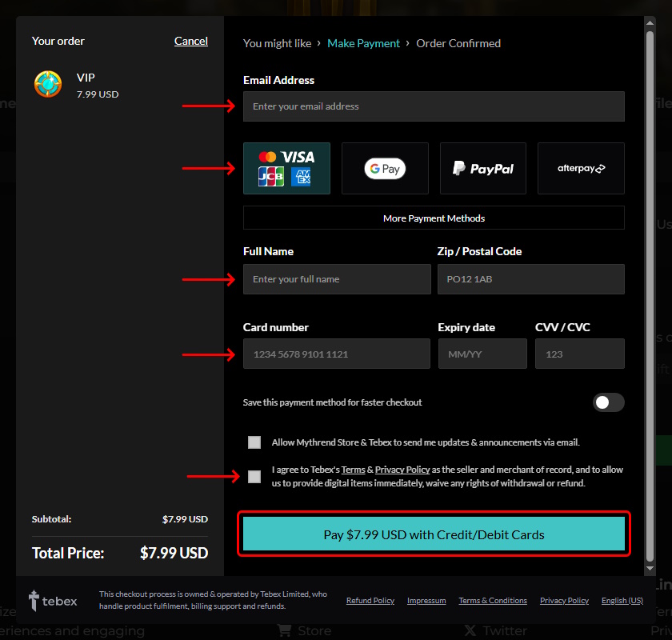Viewport: 672px width, 640px height.
Task: Click the Card number field
Action: point(337,354)
